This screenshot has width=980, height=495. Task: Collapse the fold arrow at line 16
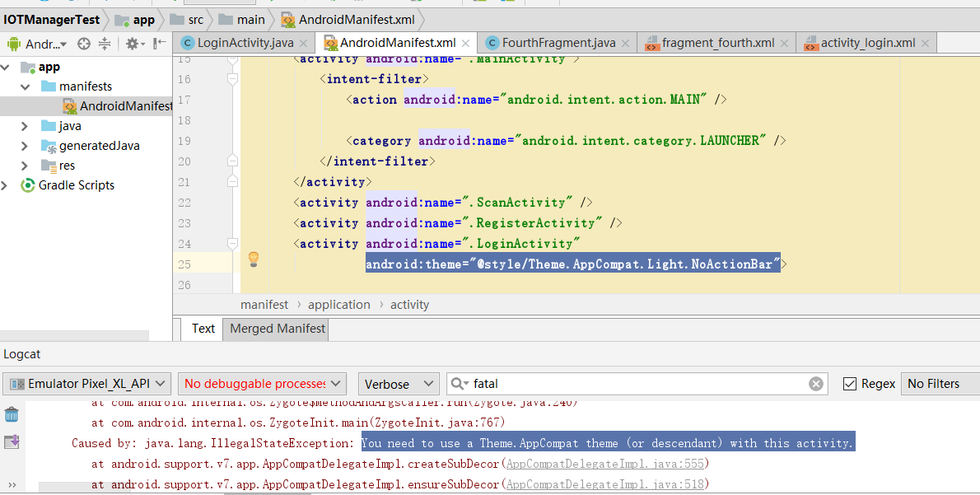click(231, 79)
